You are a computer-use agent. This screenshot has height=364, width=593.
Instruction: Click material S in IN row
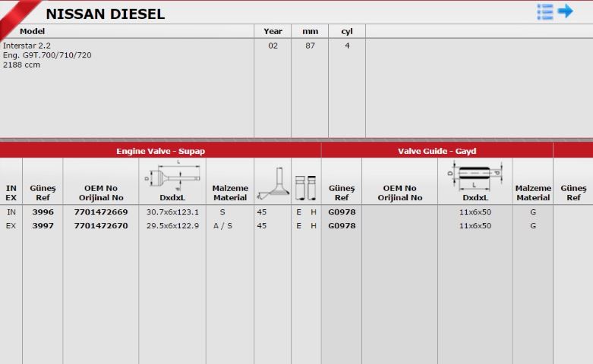pos(222,212)
